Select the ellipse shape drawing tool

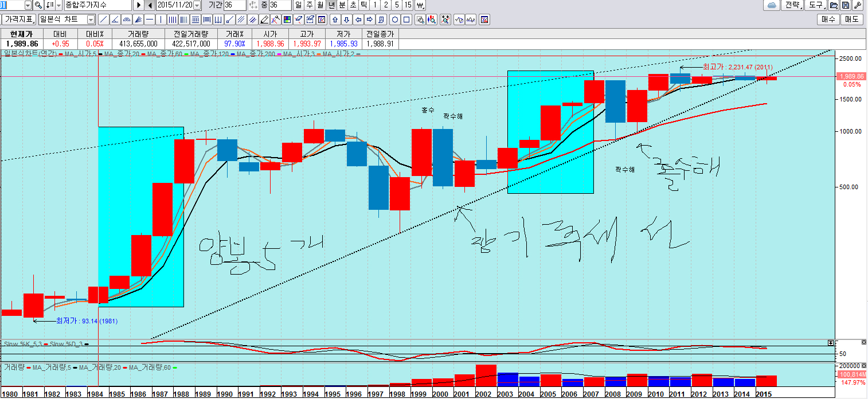[394, 19]
